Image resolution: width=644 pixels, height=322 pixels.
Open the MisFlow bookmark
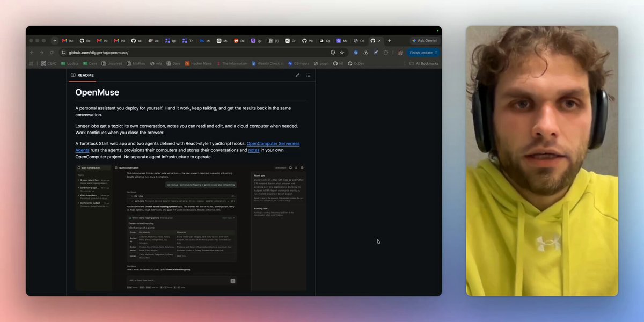(x=136, y=63)
